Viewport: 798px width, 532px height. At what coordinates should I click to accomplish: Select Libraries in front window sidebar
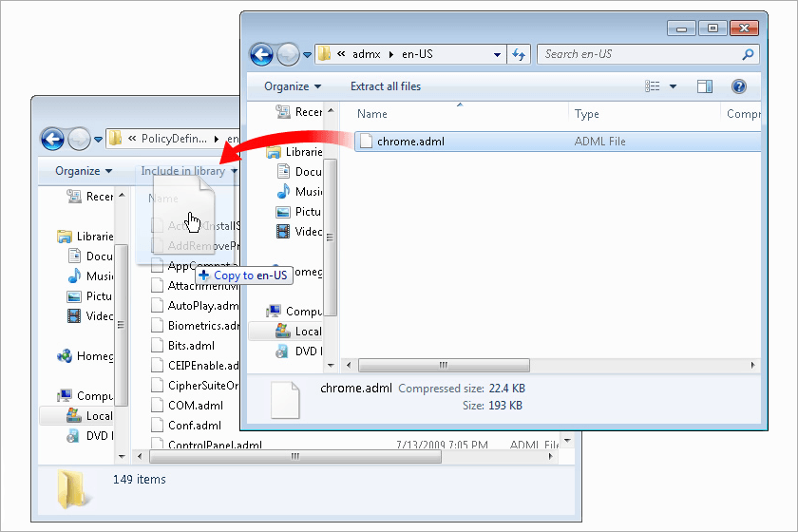point(294,152)
